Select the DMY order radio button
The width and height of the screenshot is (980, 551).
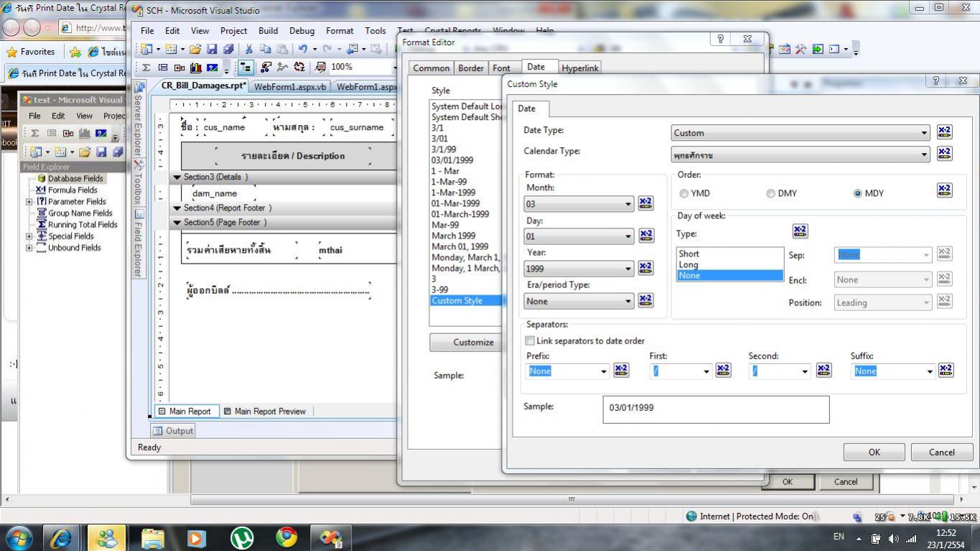(x=771, y=193)
